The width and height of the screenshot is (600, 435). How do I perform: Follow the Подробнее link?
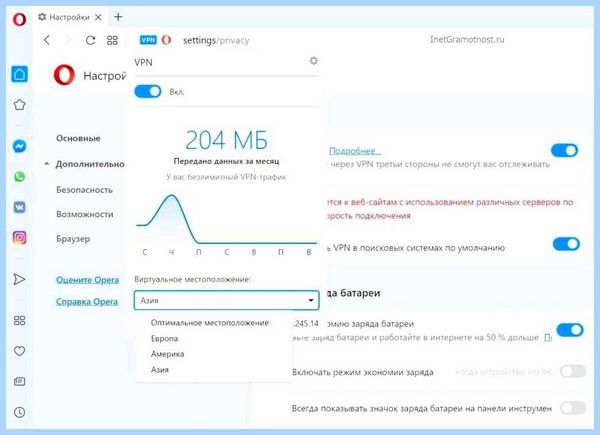pos(355,151)
